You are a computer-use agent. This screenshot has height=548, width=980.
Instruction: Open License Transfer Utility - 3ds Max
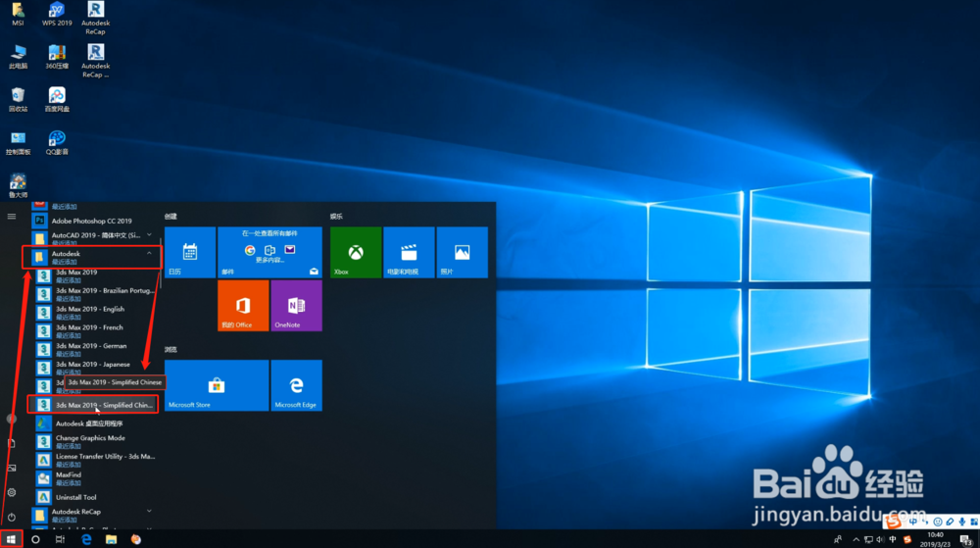pos(96,460)
